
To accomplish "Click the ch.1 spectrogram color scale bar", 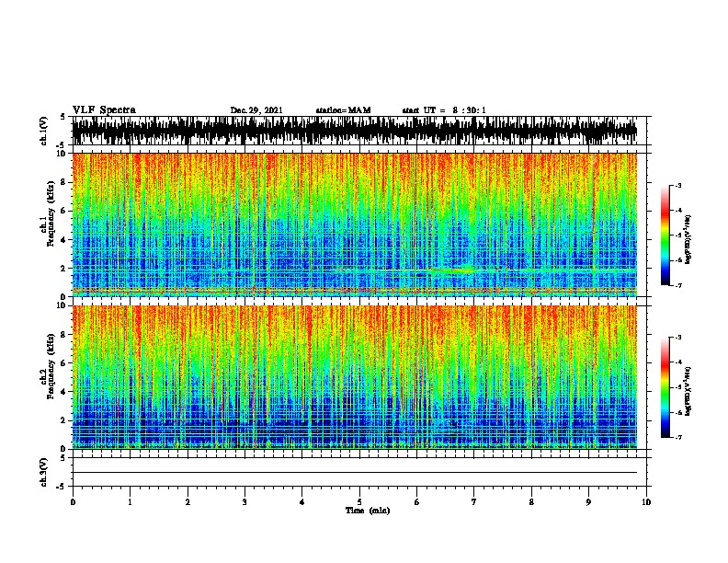I will (x=665, y=236).
